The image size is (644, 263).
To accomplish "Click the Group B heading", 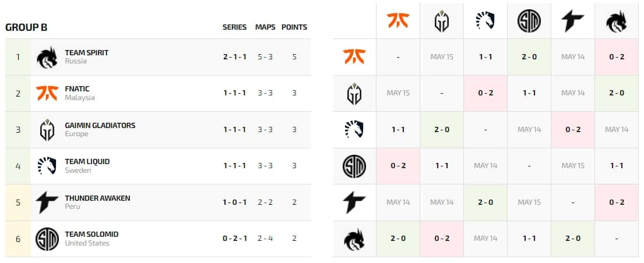I will [26, 27].
